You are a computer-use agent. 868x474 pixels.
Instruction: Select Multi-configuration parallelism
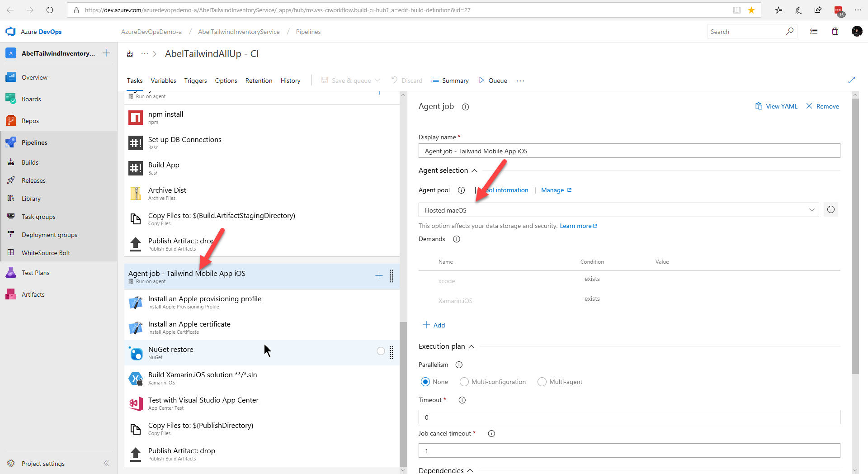click(x=464, y=382)
